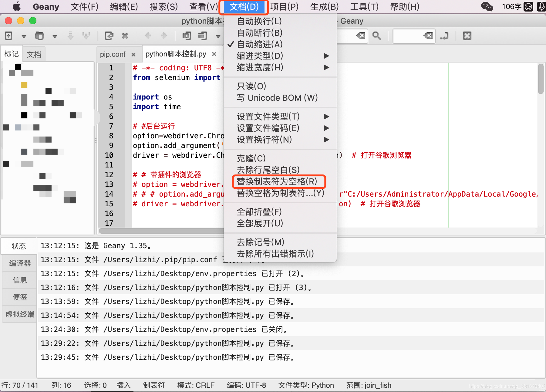Toggle 写 Unicode BOM (W) option
The image size is (546, 392).
280,98
